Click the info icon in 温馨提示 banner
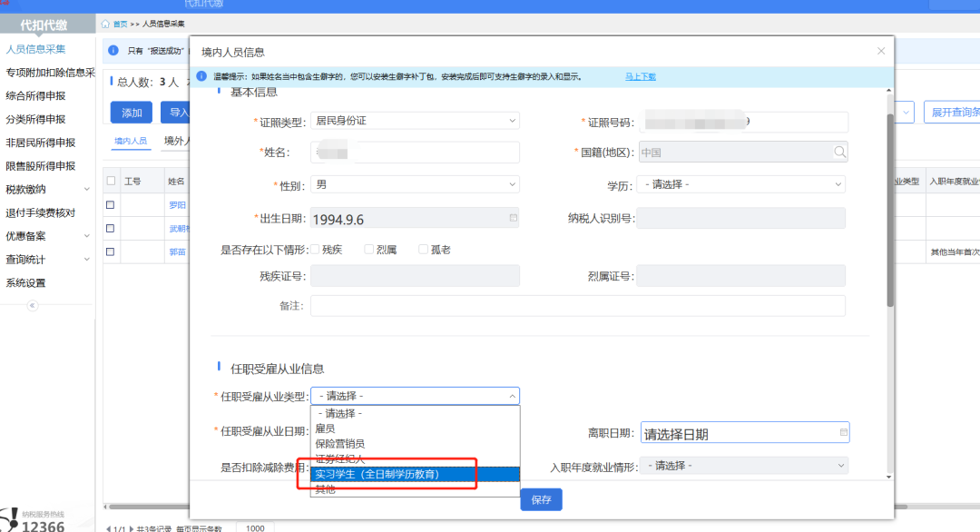980x532 pixels. pyautogui.click(x=203, y=77)
